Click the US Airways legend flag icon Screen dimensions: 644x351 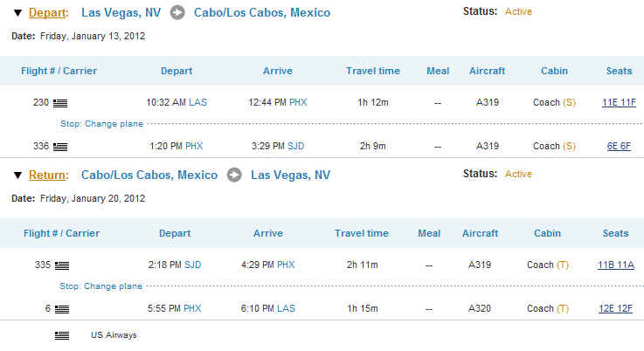click(62, 336)
